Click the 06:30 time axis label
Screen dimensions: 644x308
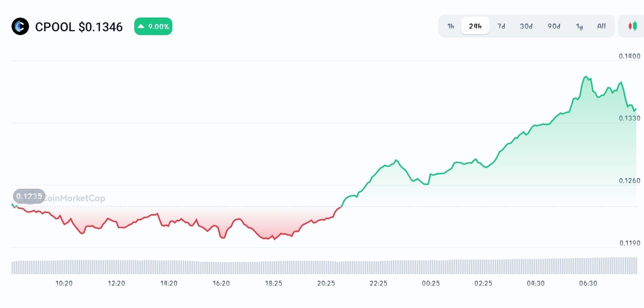(588, 283)
